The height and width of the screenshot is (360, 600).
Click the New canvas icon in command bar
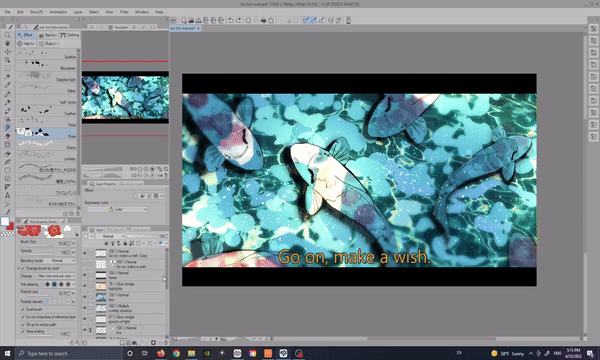click(184, 20)
